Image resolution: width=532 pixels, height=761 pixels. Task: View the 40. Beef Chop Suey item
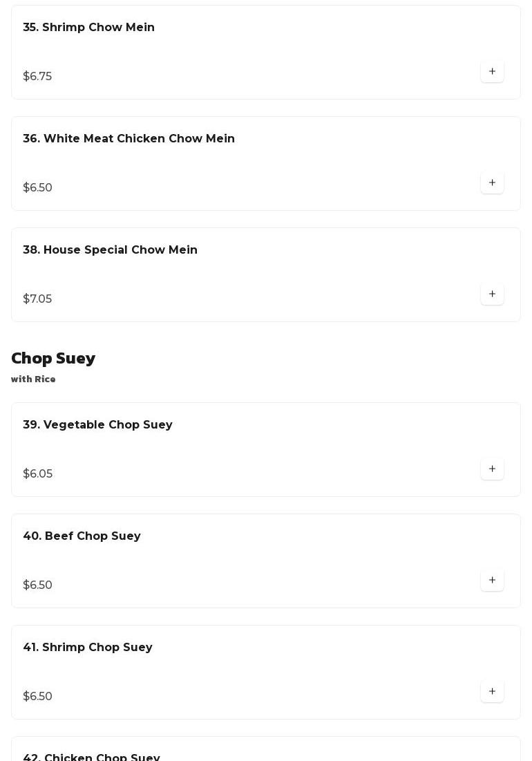(82, 536)
